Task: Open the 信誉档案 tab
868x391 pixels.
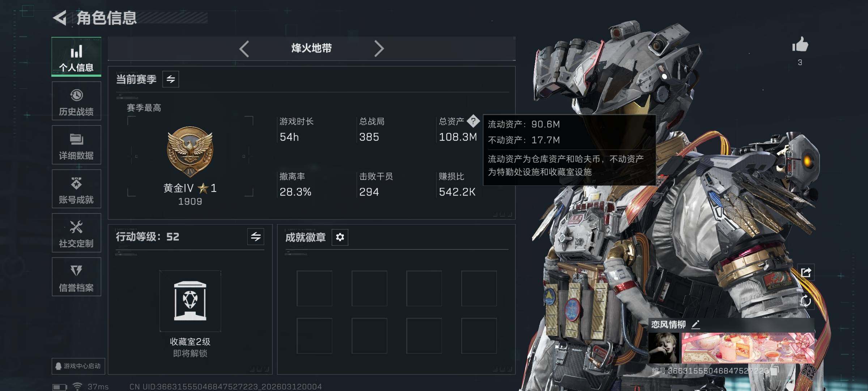Action: click(76, 277)
